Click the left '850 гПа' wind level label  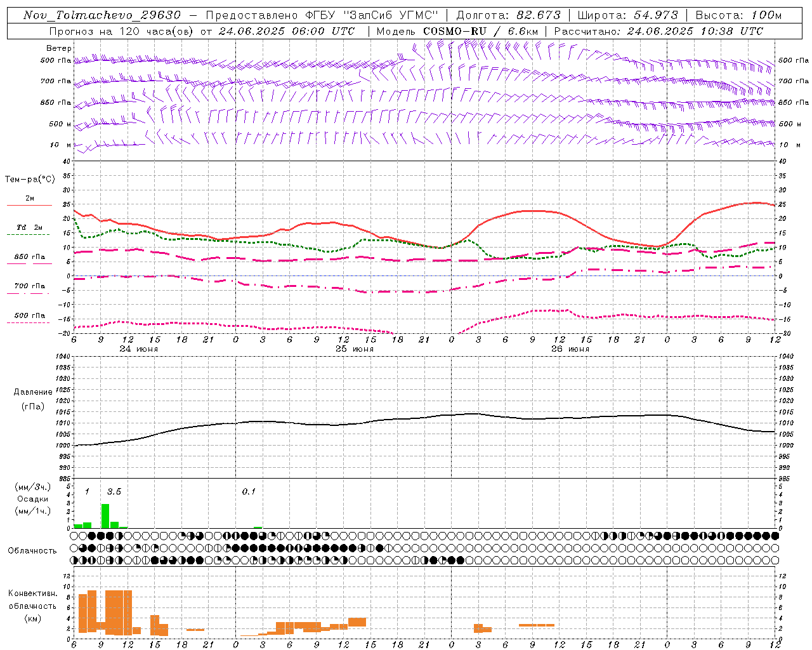(x=56, y=102)
